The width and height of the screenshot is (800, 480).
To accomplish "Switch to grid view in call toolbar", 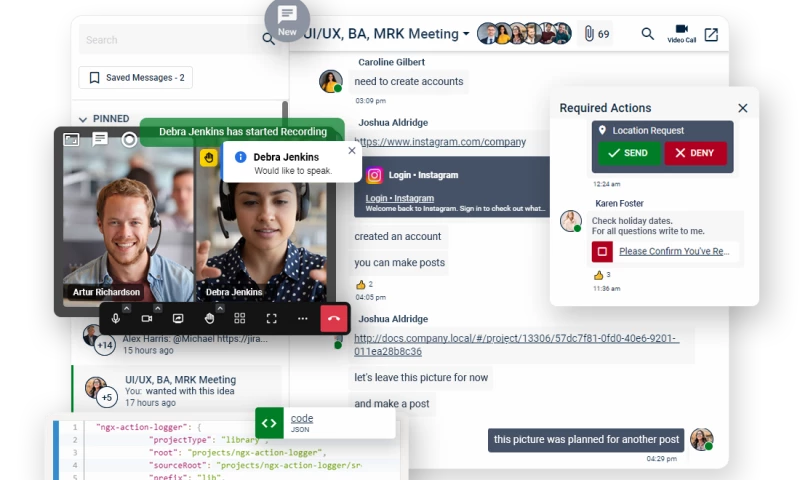I will point(240,319).
